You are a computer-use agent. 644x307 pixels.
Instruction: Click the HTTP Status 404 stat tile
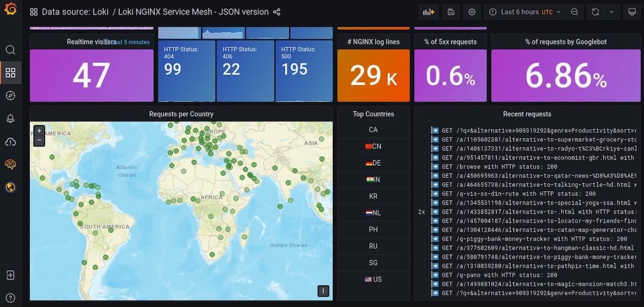pyautogui.click(x=187, y=71)
